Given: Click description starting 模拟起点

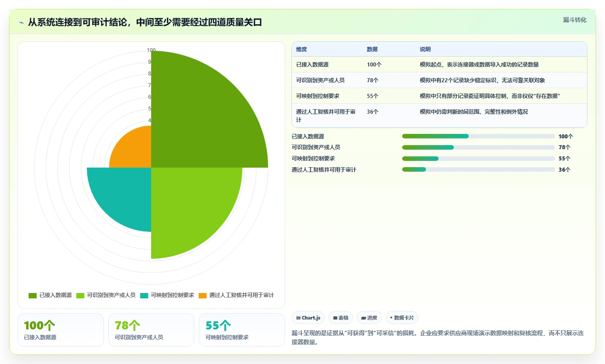Looking at the screenshot, I should pyautogui.click(x=479, y=65).
